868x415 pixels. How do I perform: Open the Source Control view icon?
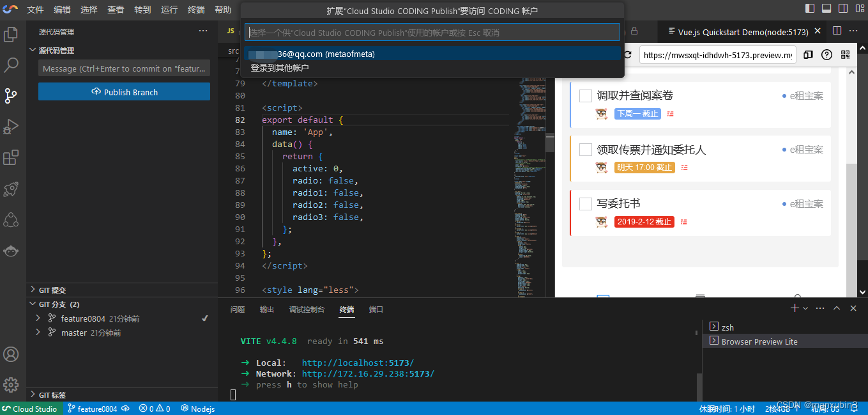tap(11, 95)
